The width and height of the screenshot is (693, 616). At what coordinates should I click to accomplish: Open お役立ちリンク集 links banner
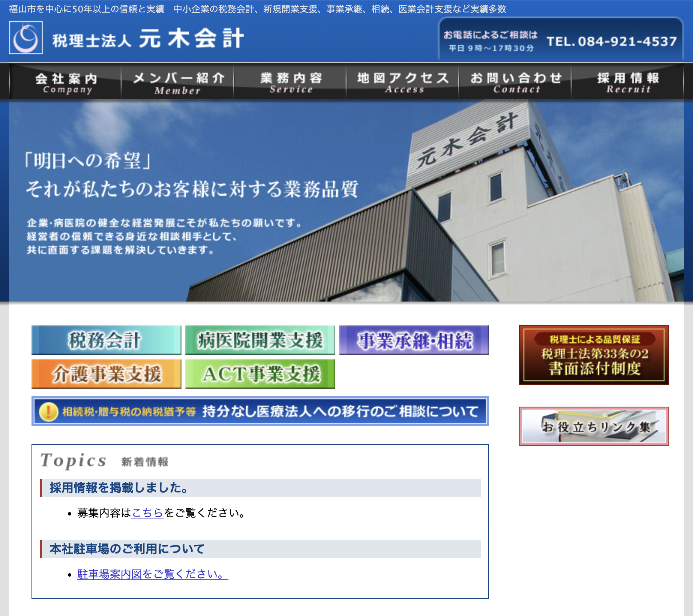pos(594,426)
